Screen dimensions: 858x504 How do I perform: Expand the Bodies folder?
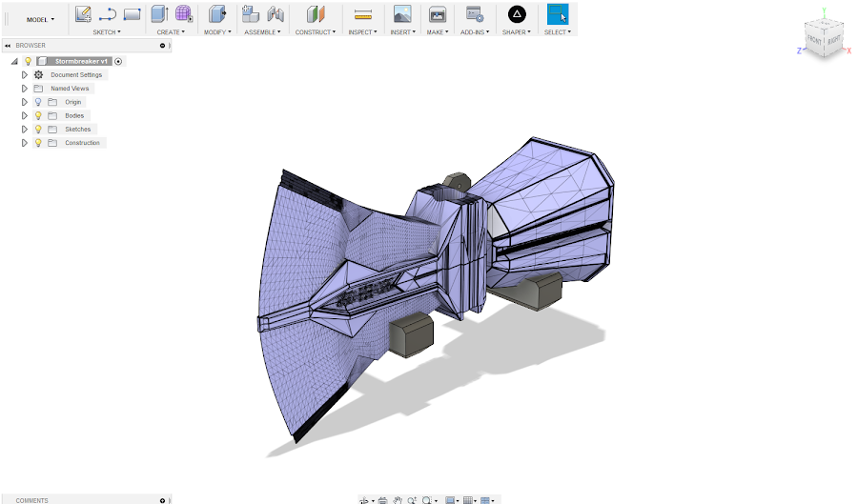pos(25,116)
